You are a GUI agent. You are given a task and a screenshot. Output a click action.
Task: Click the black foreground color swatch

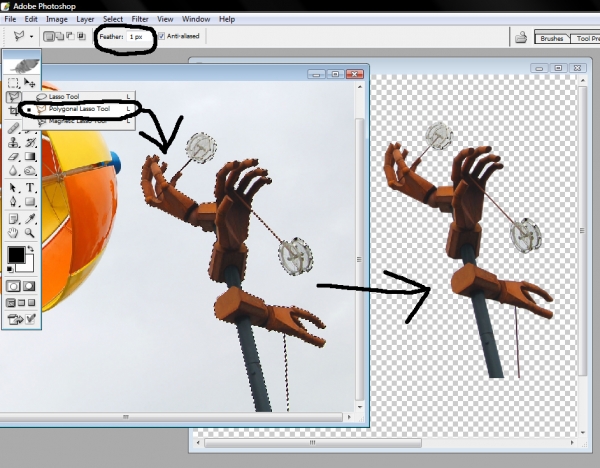[x=16, y=255]
